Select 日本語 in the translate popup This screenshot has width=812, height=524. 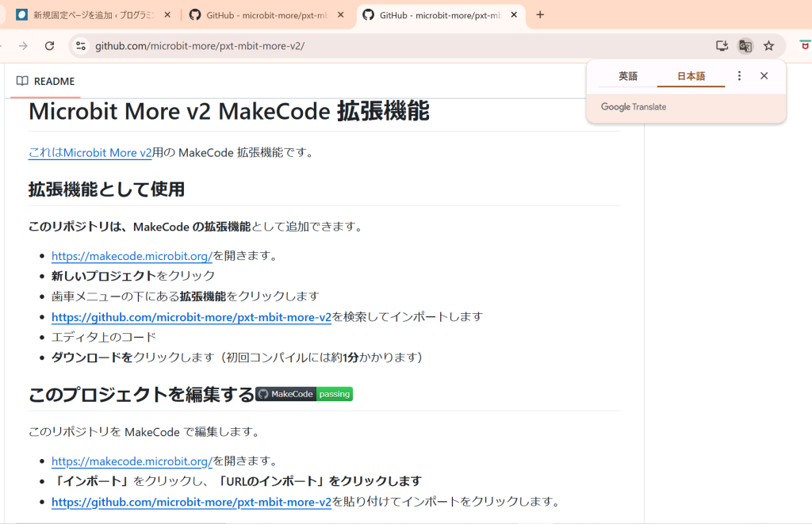coord(691,76)
